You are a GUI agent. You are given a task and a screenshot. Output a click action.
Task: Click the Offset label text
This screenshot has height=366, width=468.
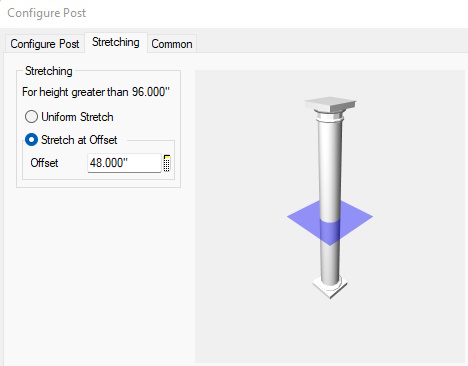(x=44, y=163)
